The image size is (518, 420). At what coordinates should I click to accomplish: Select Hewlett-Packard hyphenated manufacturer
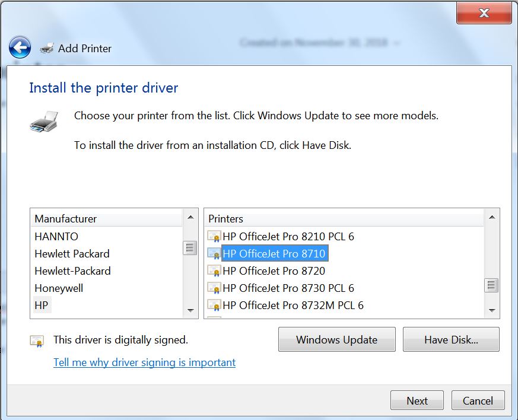(x=72, y=271)
